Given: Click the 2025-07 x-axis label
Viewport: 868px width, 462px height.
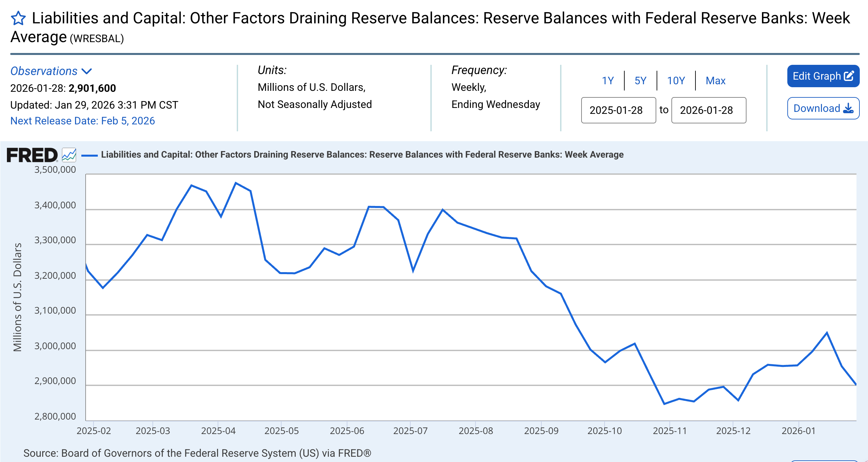Looking at the screenshot, I should coord(410,431).
